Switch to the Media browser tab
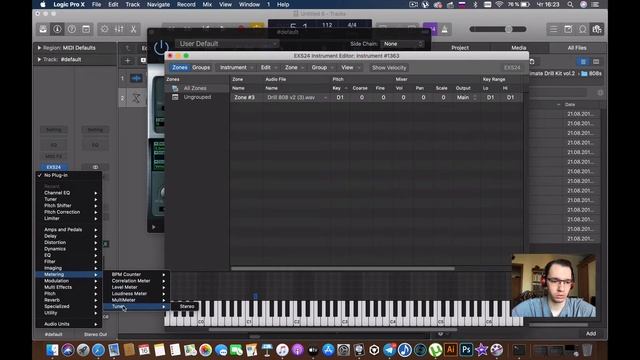 [x=518, y=48]
